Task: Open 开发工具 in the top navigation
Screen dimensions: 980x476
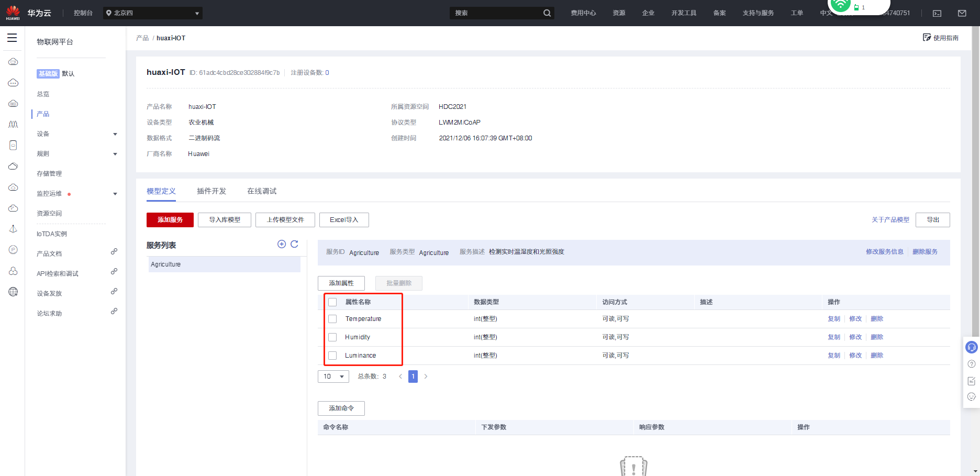Action: coord(684,13)
